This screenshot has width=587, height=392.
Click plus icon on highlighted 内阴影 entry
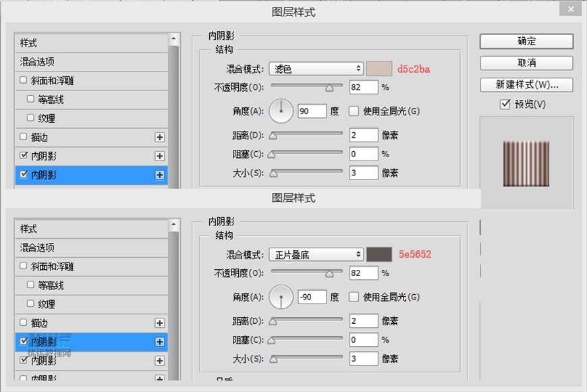tap(161, 175)
